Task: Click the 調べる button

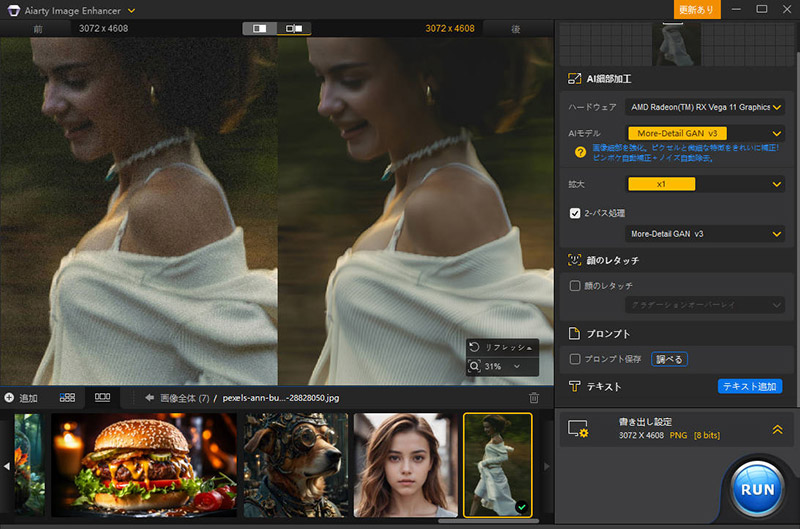Action: coord(669,359)
